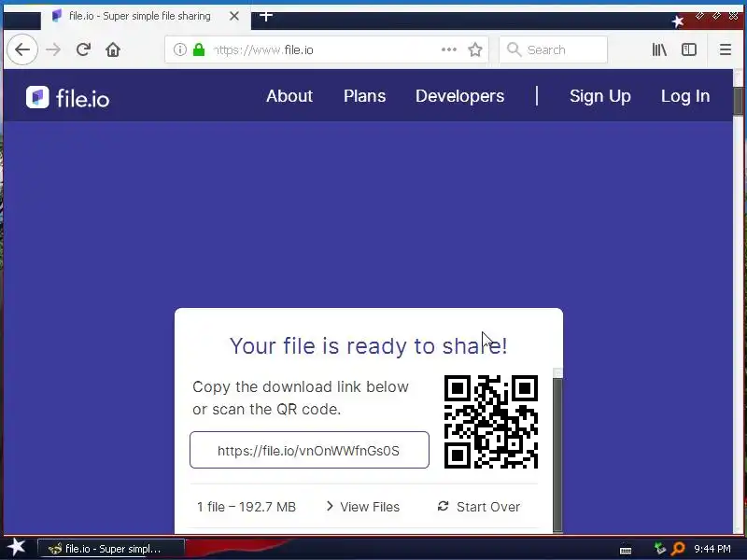Click the page vertical scrollbar thumb
747x560 pixels.
click(739, 101)
